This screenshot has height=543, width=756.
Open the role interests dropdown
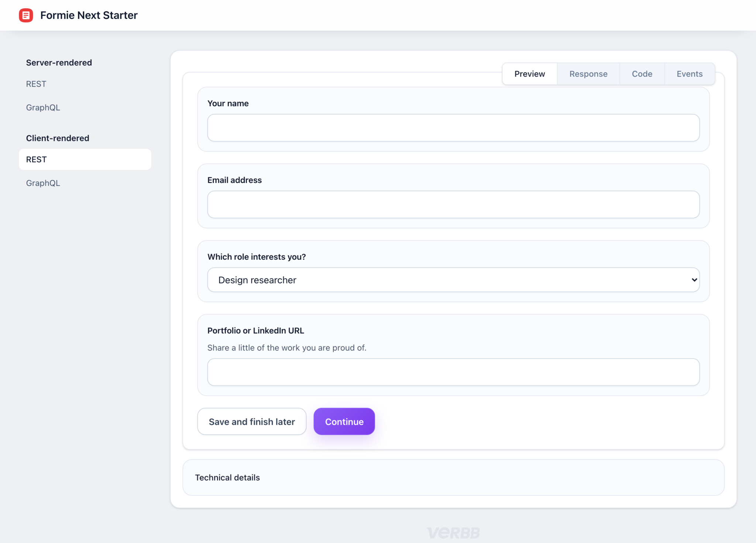click(453, 280)
